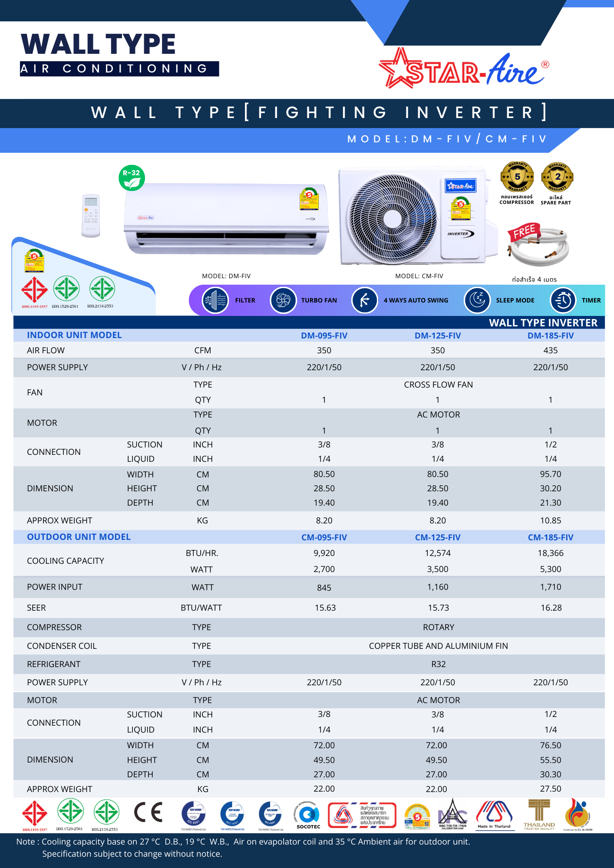Click the 'OUTDOOR UNIT MODEL' section label
This screenshot has width=614, height=868.
coord(79,537)
